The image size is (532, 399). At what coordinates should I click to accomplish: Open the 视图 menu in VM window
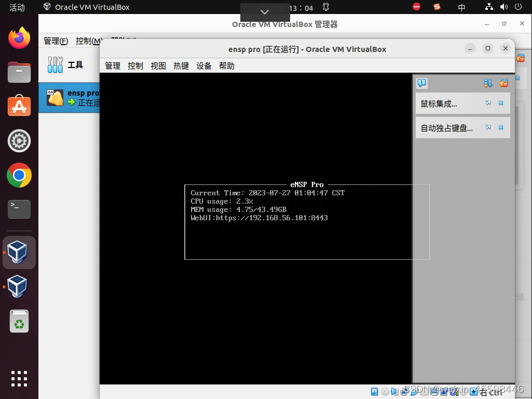(158, 66)
